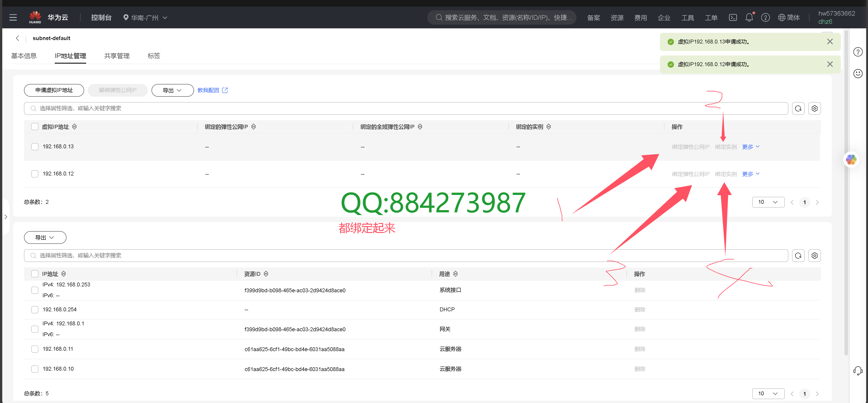The image size is (868, 403).
Task: Change page size of lower IP table
Action: (x=768, y=393)
